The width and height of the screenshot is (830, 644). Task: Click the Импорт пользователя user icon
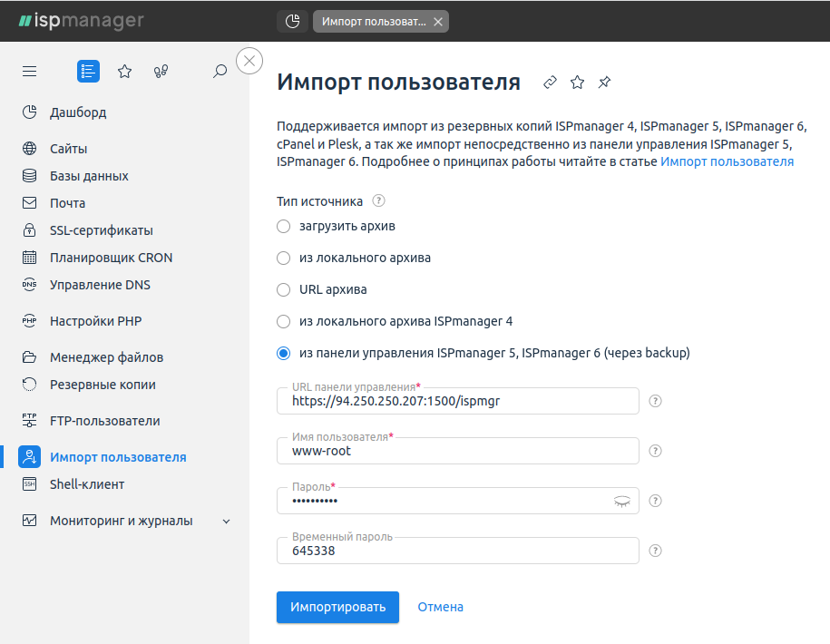pos(30,457)
